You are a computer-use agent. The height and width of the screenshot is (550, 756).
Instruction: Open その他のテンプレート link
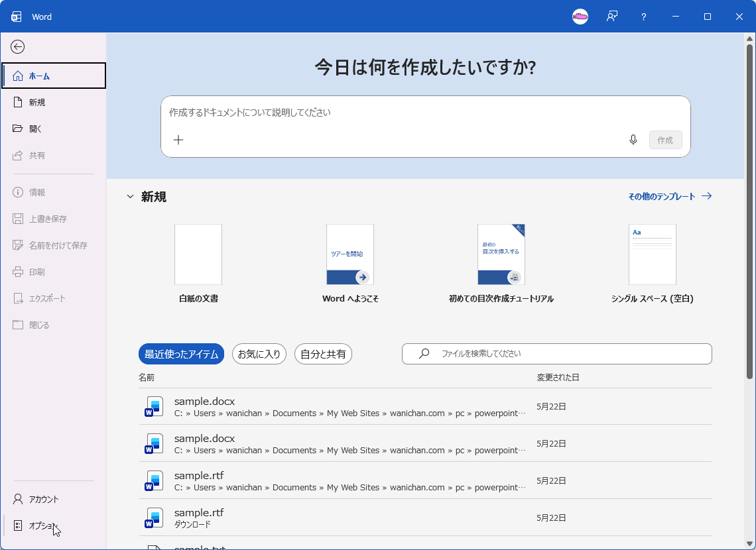[670, 197]
